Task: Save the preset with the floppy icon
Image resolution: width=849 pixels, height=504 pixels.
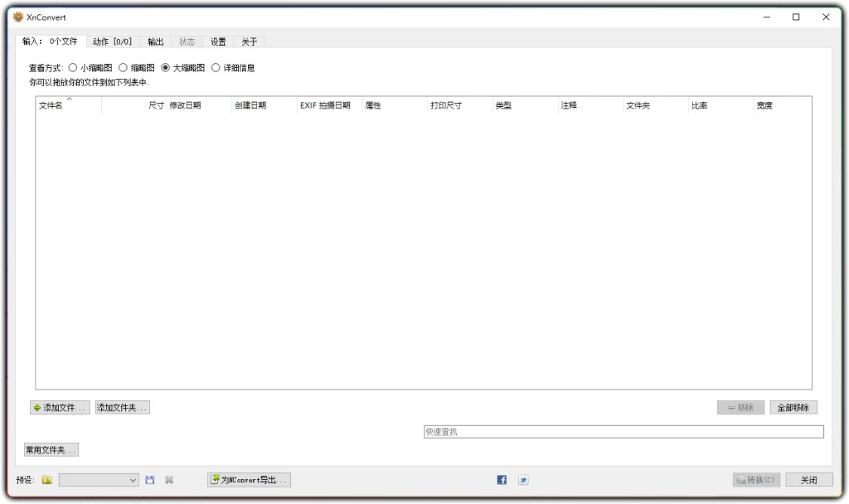Action: 150,480
